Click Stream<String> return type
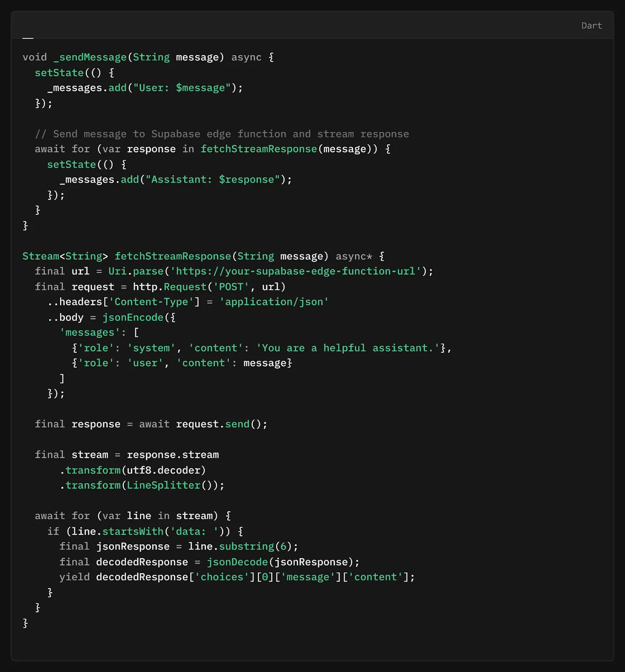This screenshot has width=625, height=672. (65, 256)
